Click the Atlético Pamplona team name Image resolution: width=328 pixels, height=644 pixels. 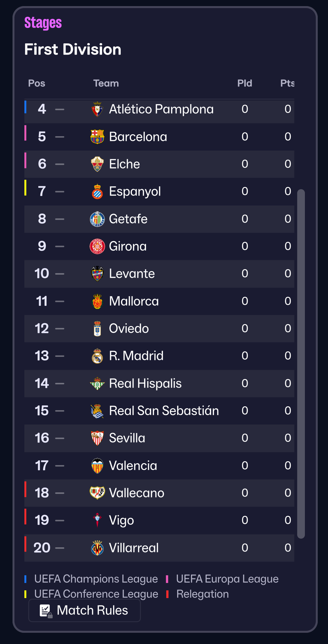tap(161, 109)
